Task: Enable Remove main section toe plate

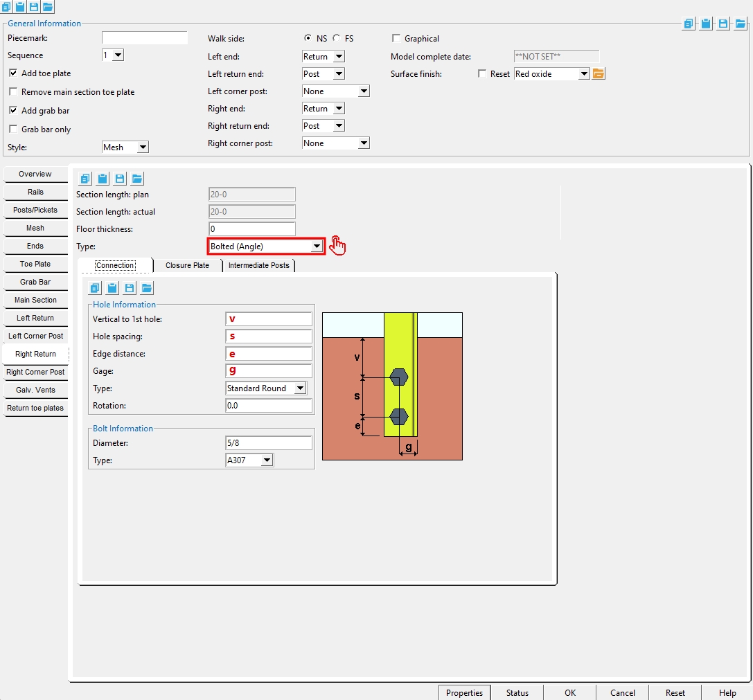Action: (x=13, y=91)
